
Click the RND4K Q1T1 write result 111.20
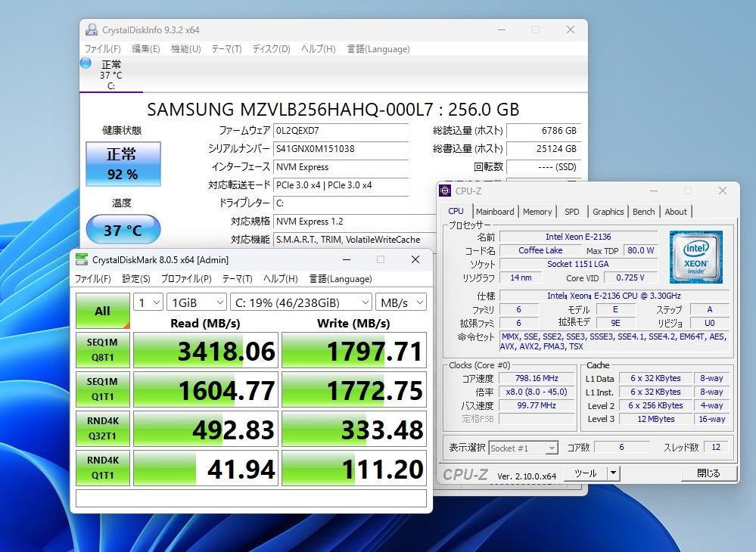354,468
